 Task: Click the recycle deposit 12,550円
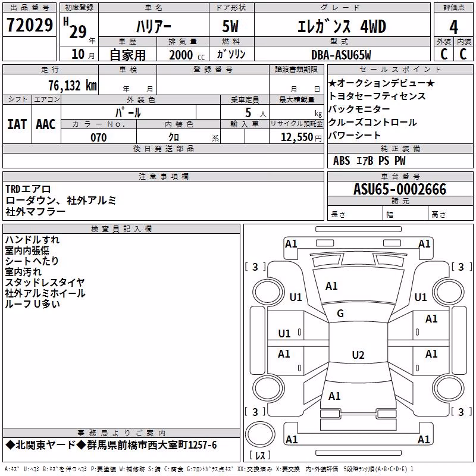(301, 137)
